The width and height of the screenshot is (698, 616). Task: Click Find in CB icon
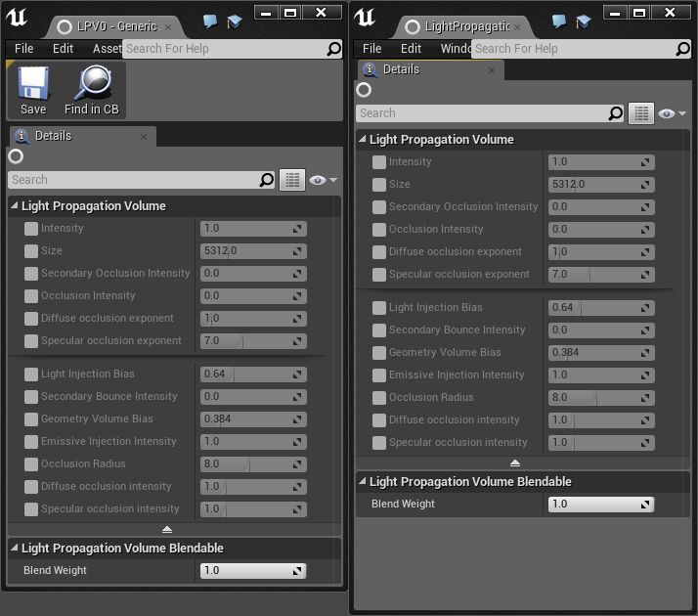pyautogui.click(x=94, y=83)
